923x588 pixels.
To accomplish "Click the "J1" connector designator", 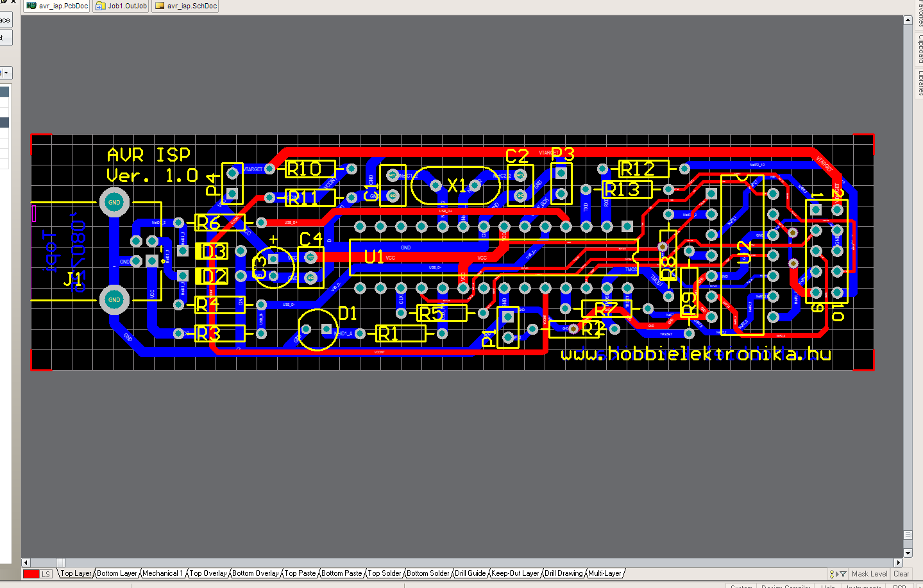I will click(73, 279).
